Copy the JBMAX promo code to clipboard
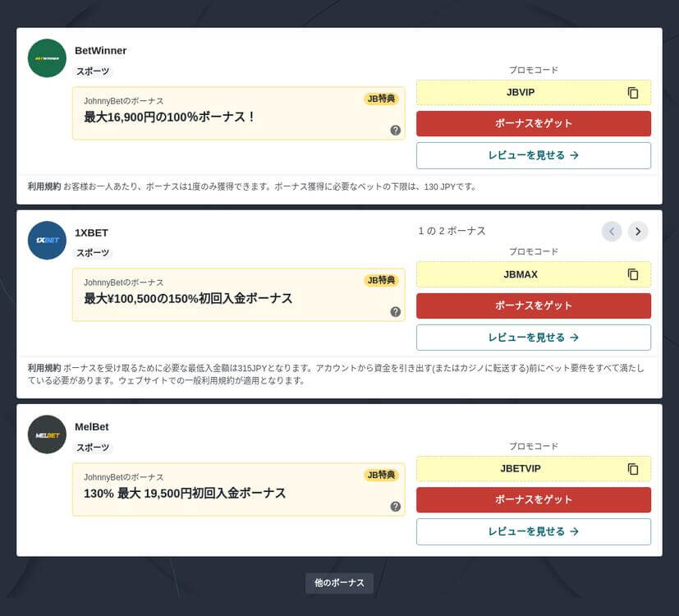 pos(632,274)
